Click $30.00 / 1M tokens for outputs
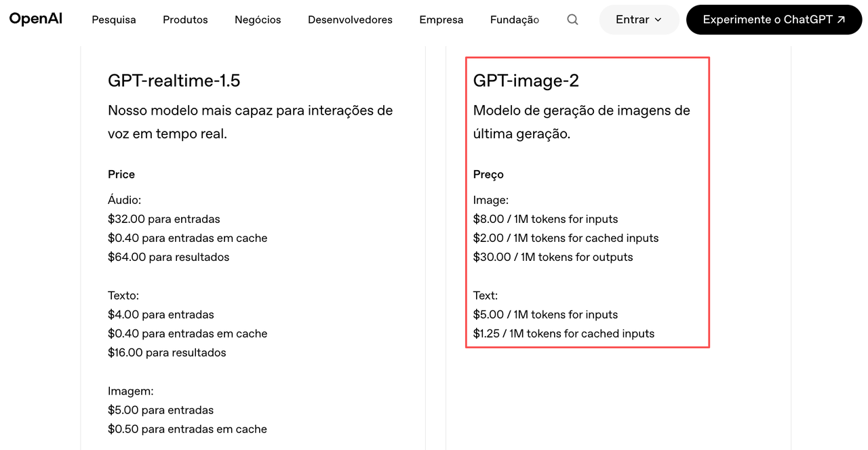The image size is (868, 450). tap(553, 257)
